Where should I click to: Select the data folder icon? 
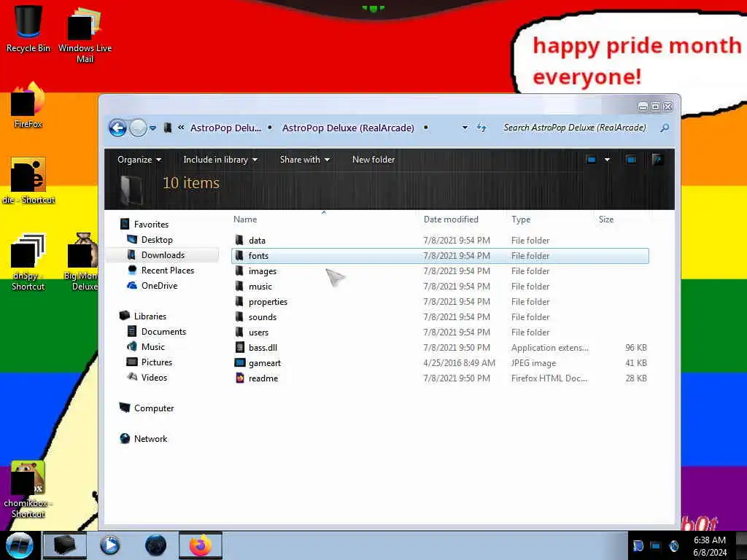239,240
